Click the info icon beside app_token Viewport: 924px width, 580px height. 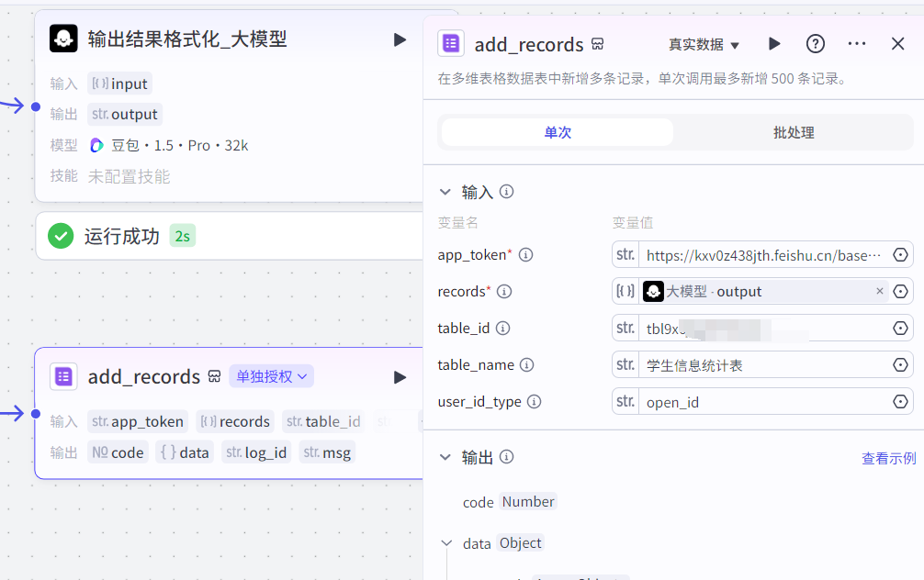[x=526, y=255]
